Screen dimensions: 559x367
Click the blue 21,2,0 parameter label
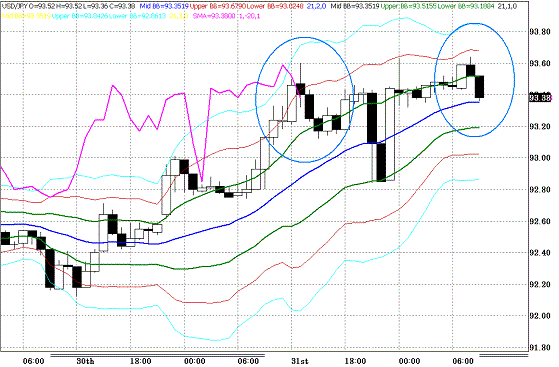pos(316,6)
